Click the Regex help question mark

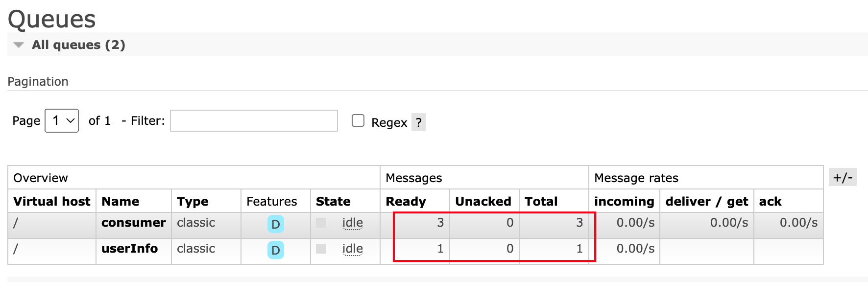point(418,122)
